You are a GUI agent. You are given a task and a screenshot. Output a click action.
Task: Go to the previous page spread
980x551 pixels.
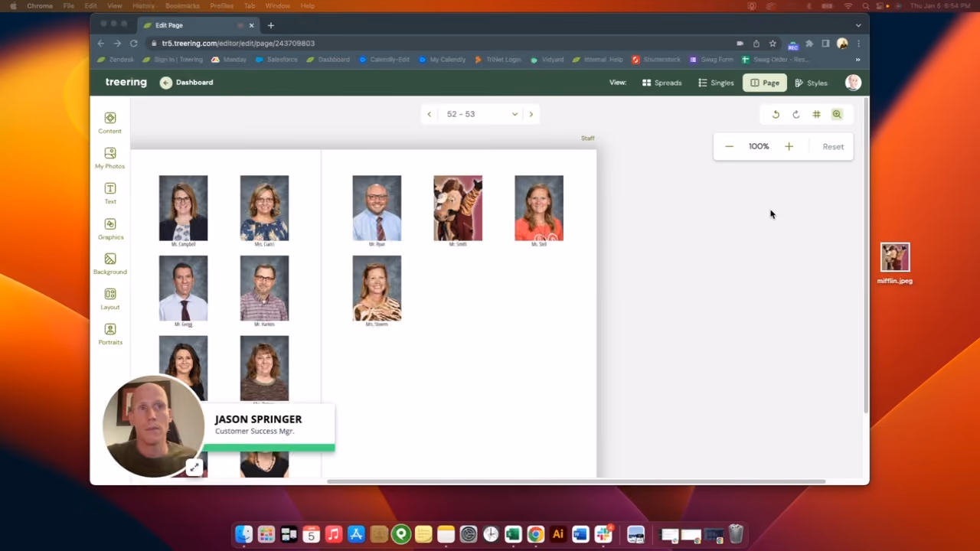(x=430, y=114)
